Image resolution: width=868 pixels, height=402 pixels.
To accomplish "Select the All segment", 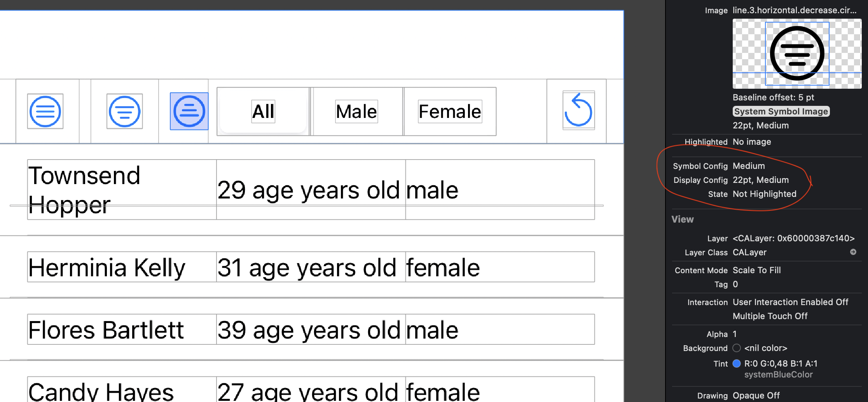I will point(263,111).
